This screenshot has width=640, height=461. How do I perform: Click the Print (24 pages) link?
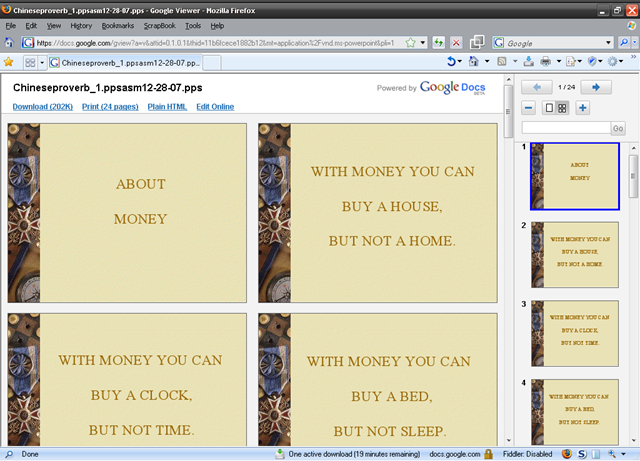(x=110, y=107)
